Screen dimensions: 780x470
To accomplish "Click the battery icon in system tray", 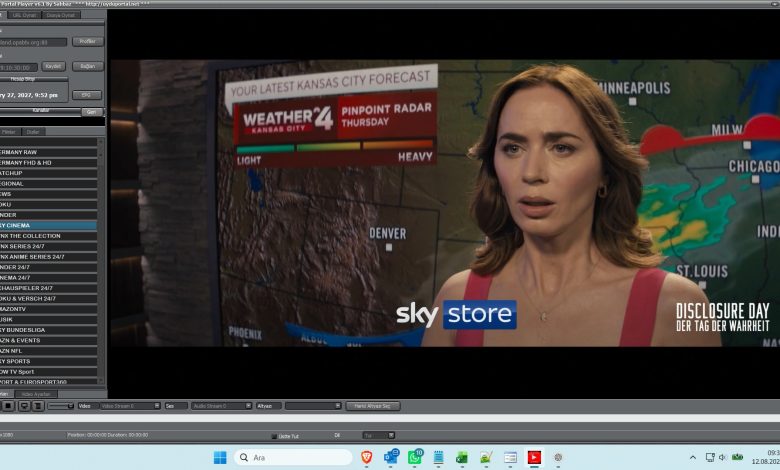I will pyautogui.click(x=737, y=457).
